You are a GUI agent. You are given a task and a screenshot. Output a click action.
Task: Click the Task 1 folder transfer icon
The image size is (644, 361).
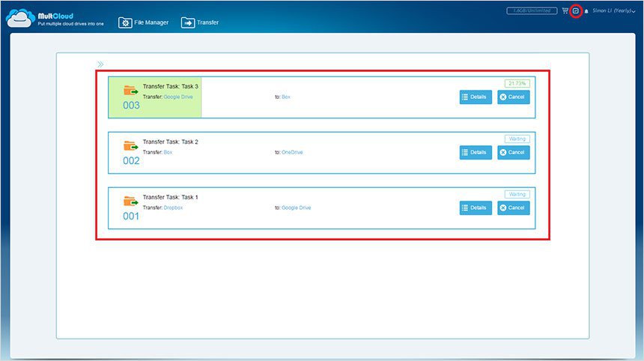(130, 201)
